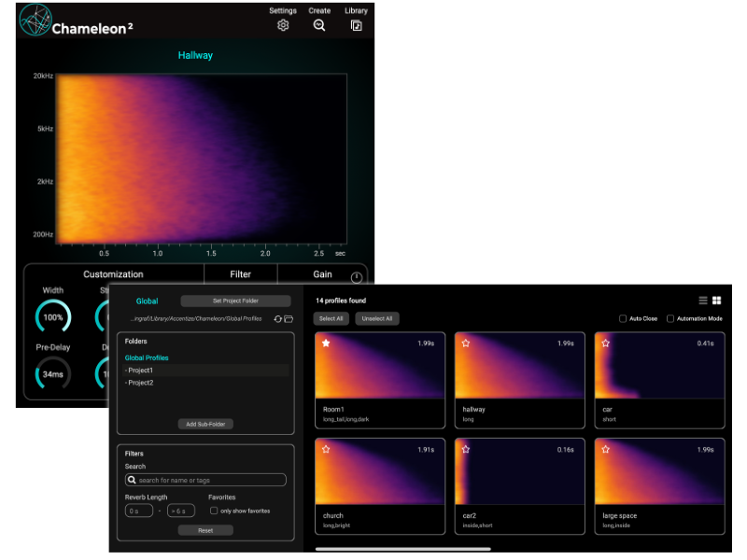Click the search magnifier icon
The width and height of the screenshot is (747, 560).
coord(132,480)
